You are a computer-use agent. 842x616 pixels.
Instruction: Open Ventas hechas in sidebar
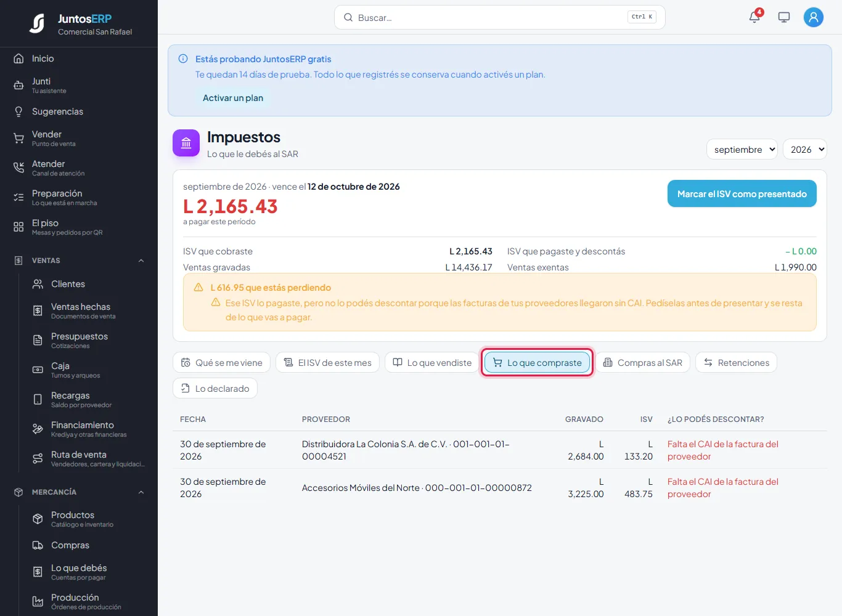click(x=88, y=311)
